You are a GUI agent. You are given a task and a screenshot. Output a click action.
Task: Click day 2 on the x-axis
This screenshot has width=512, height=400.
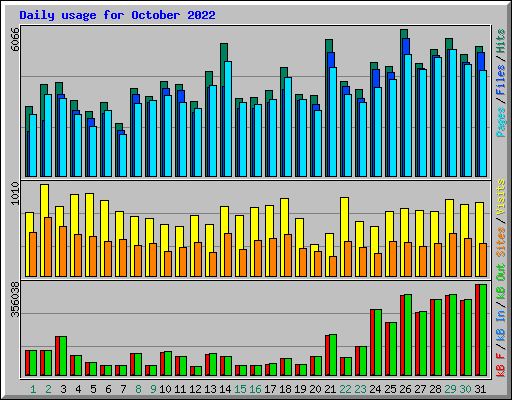point(48,389)
